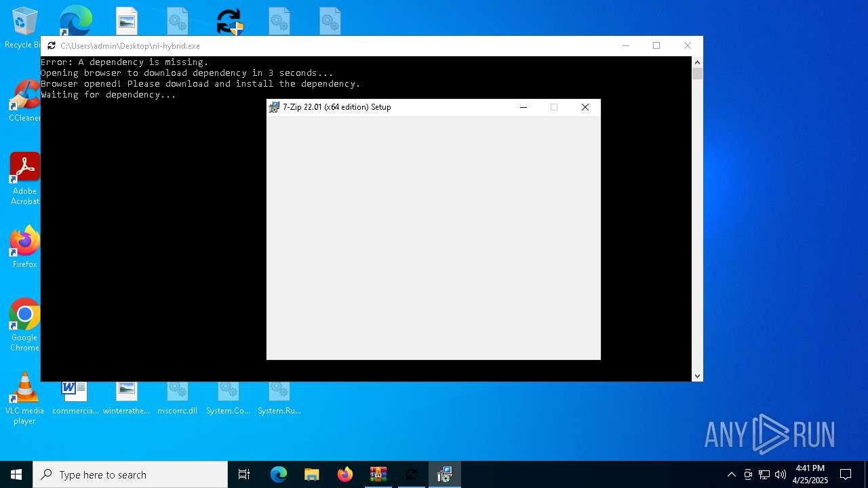The width and height of the screenshot is (868, 488).
Task: Open Microsoft Edge from the taskbar
Action: pos(279,474)
